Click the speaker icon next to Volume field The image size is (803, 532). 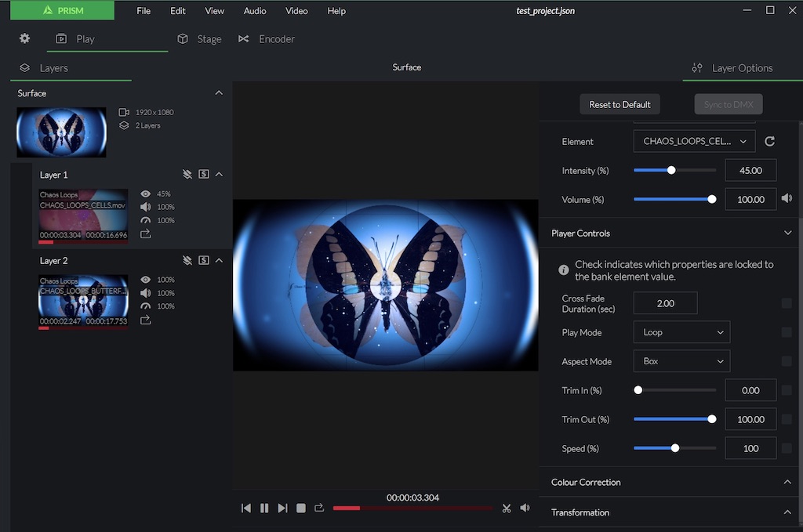tap(787, 199)
